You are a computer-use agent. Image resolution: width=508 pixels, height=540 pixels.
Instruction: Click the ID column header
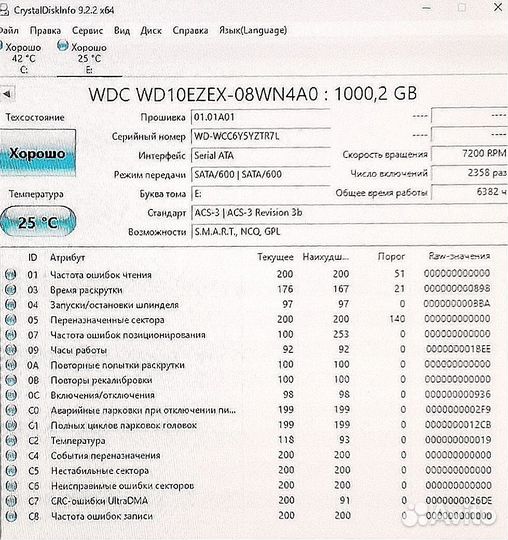[x=32, y=257]
